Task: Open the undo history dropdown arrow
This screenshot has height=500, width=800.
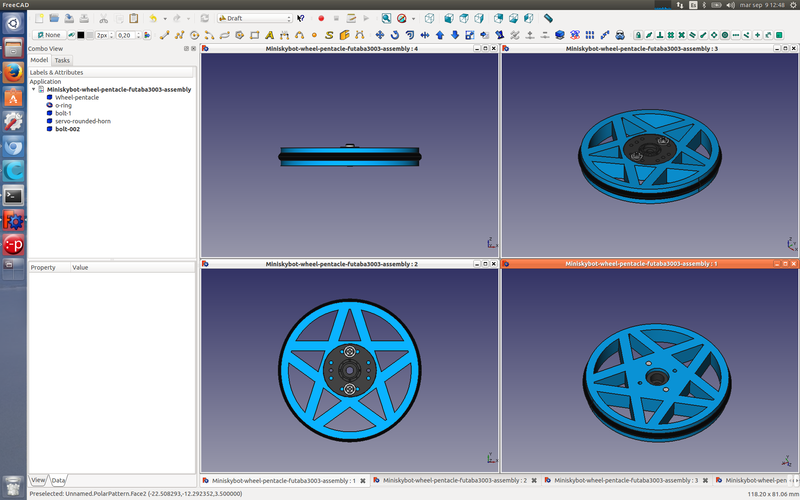Action: coord(164,18)
